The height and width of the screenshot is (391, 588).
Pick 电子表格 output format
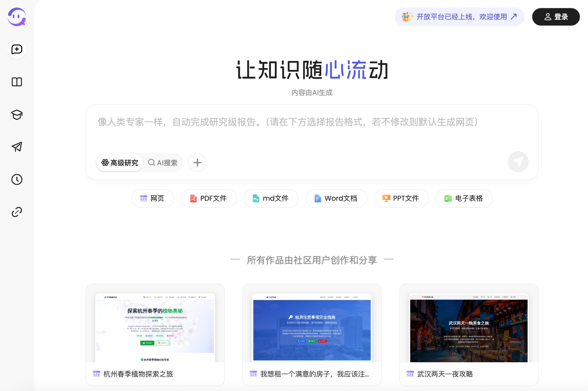click(464, 198)
